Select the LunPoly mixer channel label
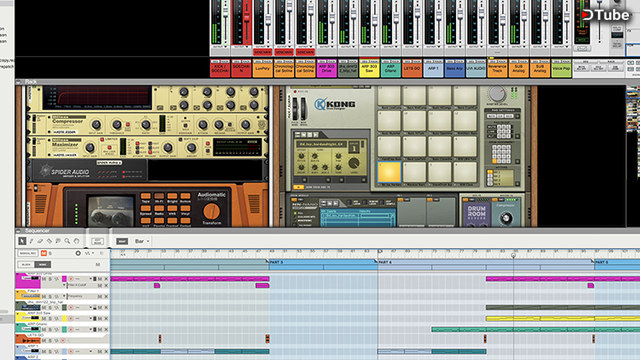 (x=262, y=69)
